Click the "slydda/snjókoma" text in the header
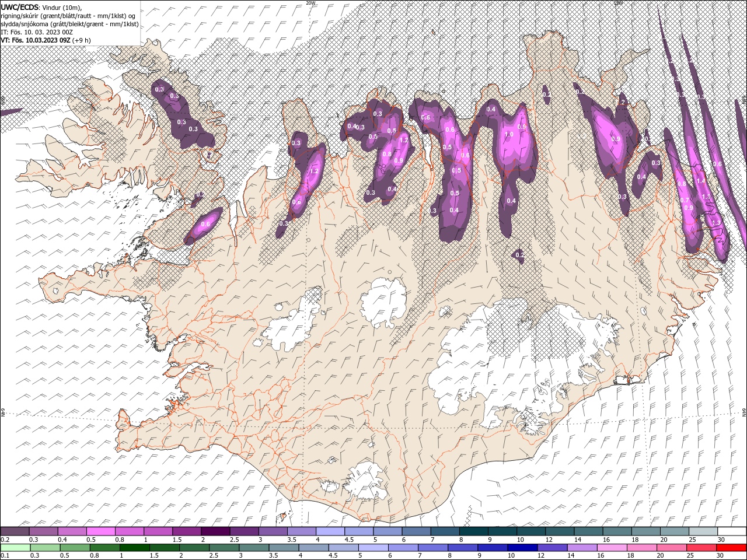The height and width of the screenshot is (560, 747). pos(25,24)
